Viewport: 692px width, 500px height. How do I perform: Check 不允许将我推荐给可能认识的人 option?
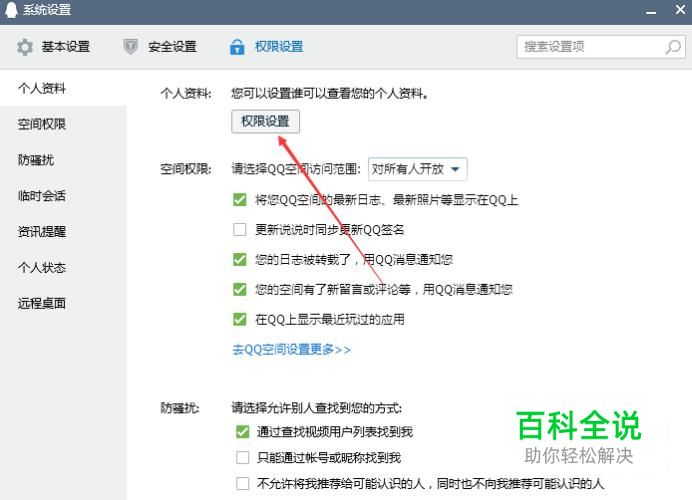tap(242, 484)
